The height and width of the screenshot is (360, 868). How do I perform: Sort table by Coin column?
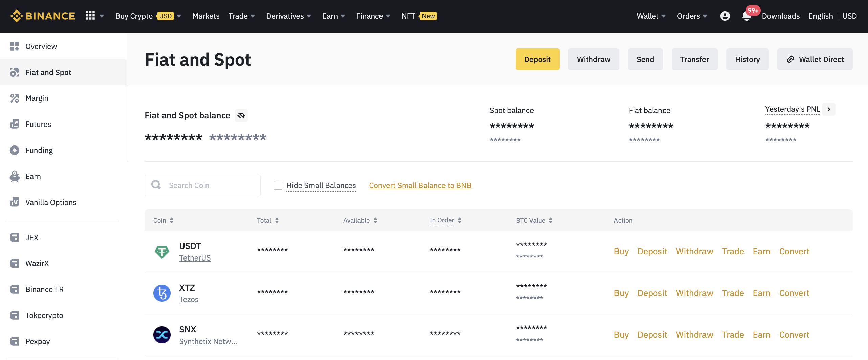[x=172, y=220]
